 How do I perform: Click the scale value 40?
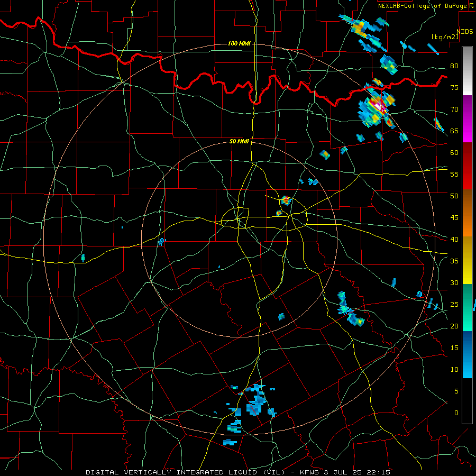pos(454,239)
